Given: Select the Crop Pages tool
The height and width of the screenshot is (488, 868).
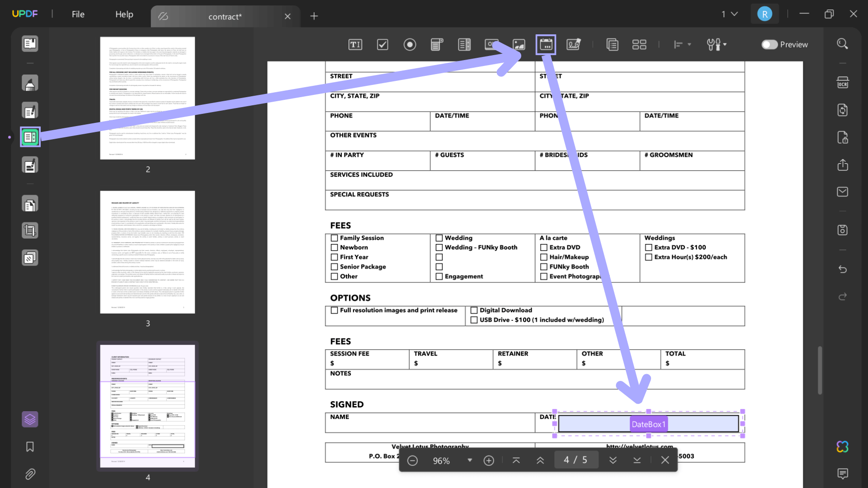Looking at the screenshot, I should tap(30, 230).
